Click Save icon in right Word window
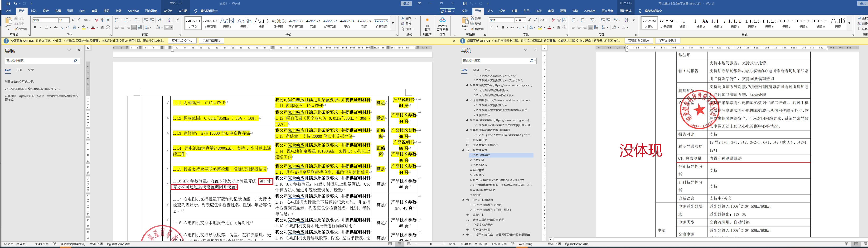Viewport: 868px width, 248px height. point(465,3)
